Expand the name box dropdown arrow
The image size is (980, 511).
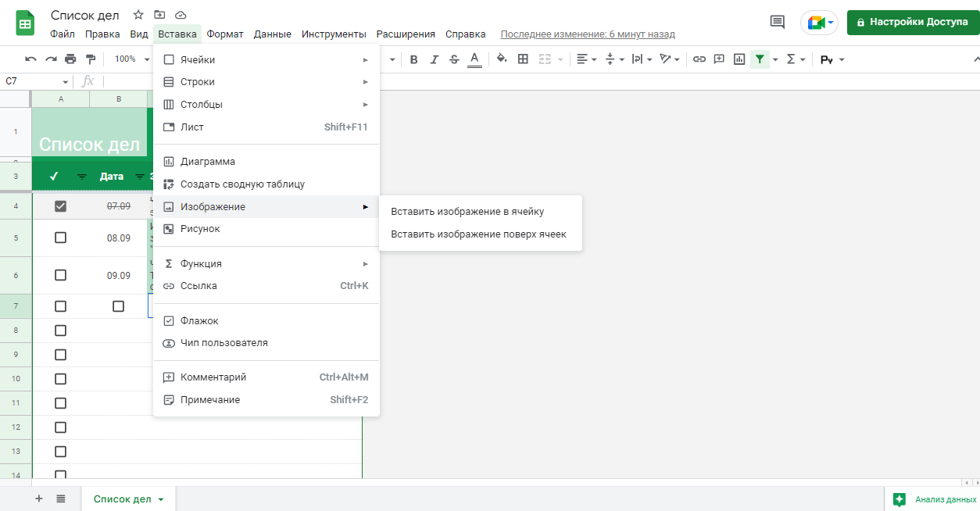[x=66, y=82]
